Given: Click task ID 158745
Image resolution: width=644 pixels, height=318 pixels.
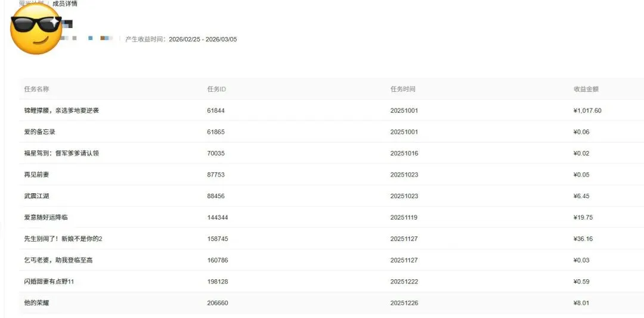Looking at the screenshot, I should coord(218,239).
